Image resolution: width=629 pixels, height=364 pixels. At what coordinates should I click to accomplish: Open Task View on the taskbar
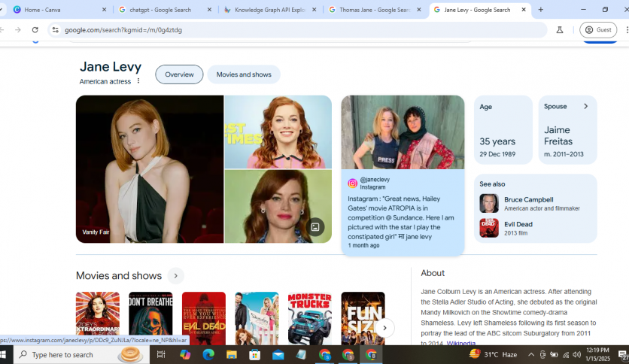tap(161, 354)
